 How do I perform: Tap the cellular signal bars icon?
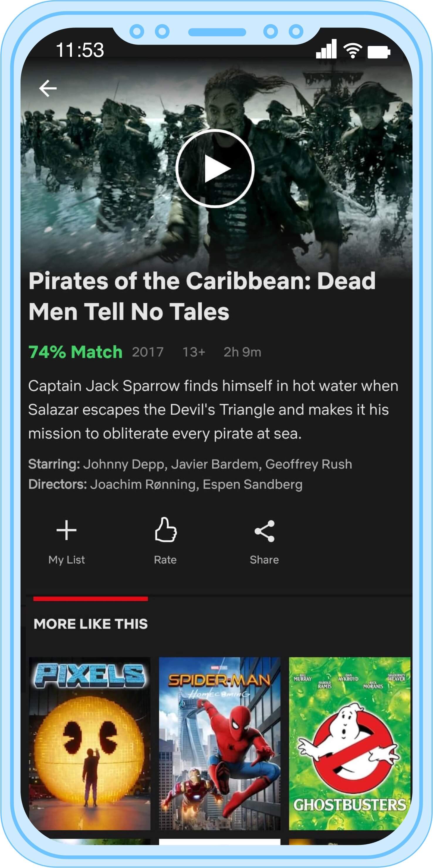tap(326, 49)
